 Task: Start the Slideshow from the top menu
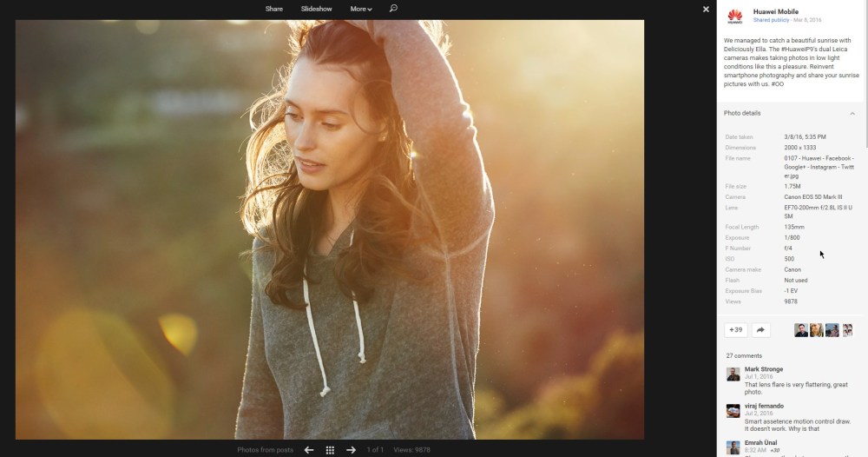click(x=316, y=9)
